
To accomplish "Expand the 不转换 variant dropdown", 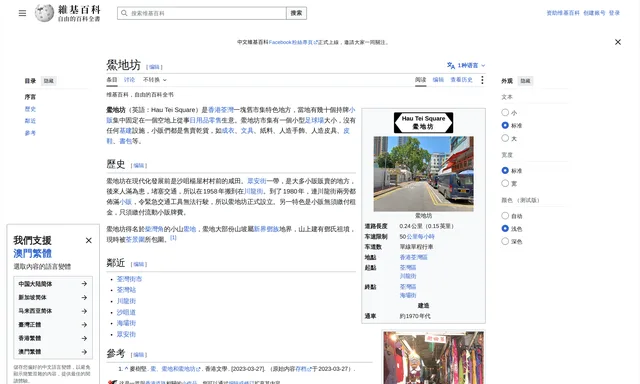I will tap(155, 80).
